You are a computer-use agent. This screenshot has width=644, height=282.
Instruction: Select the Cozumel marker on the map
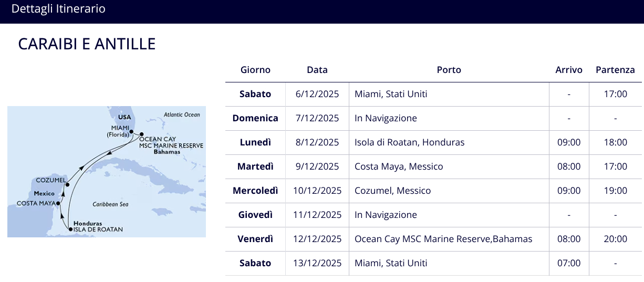68,184
